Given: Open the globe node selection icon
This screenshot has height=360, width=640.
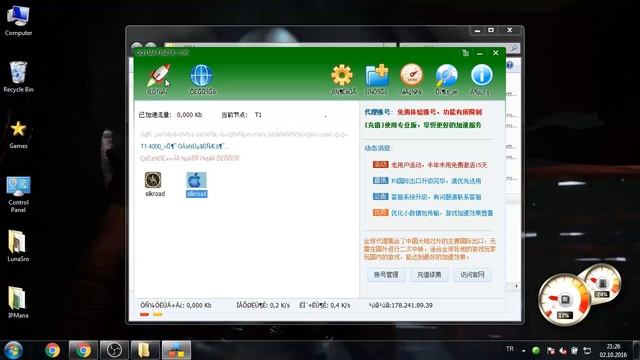Looking at the screenshot, I should pyautogui.click(x=202, y=76).
